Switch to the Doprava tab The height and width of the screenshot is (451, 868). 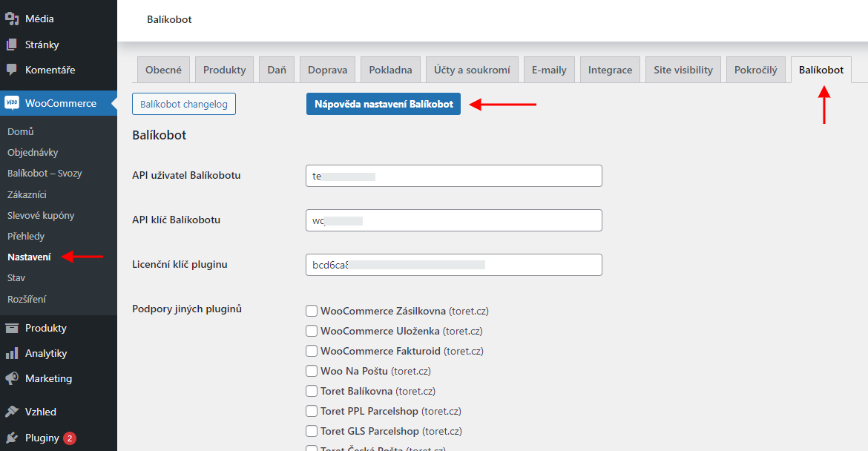[x=327, y=70]
